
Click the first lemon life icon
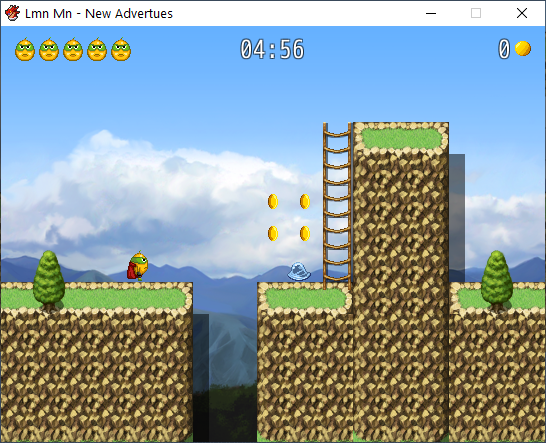click(25, 49)
